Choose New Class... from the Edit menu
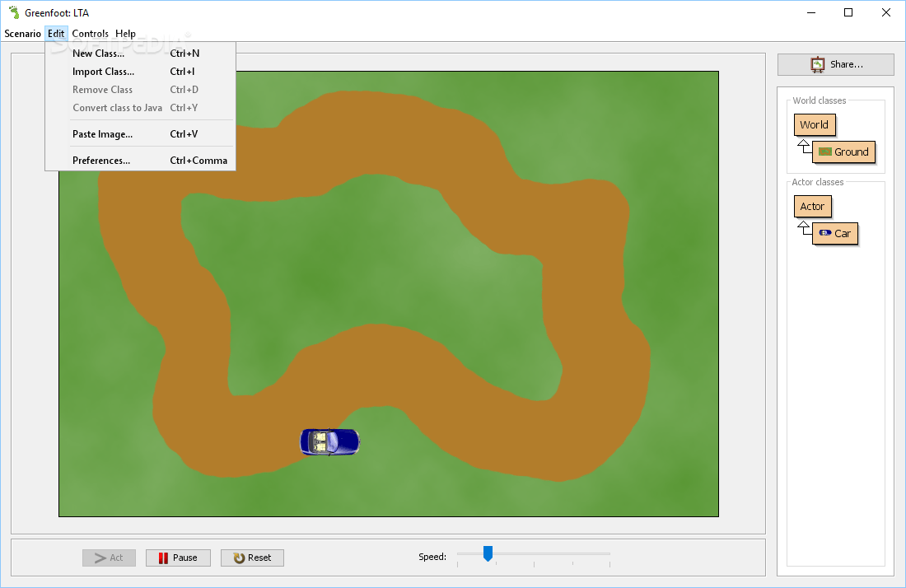Screen dimensions: 906x588 99,53
